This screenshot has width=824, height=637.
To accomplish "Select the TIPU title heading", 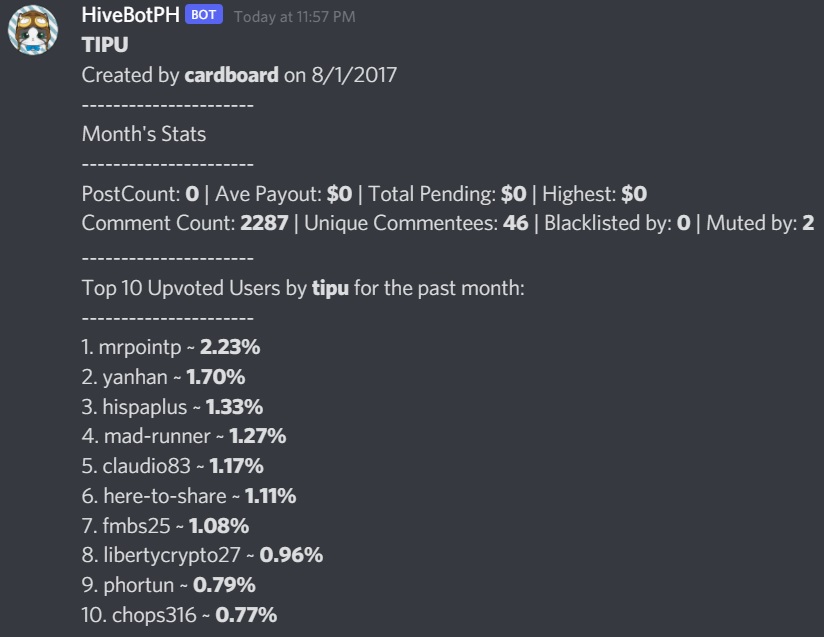I will coord(105,45).
